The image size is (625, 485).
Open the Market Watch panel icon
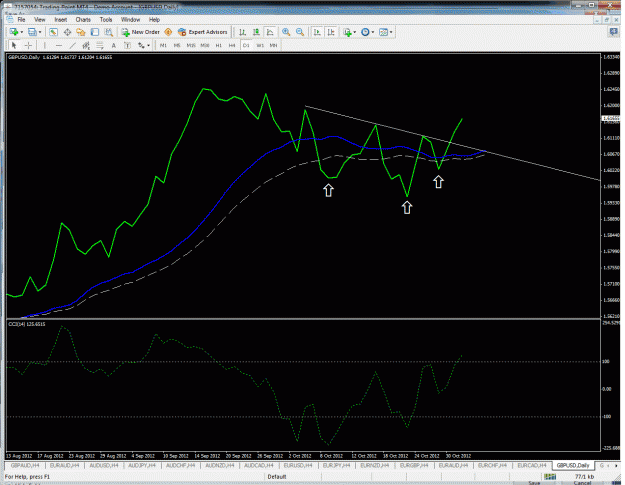(x=53, y=32)
